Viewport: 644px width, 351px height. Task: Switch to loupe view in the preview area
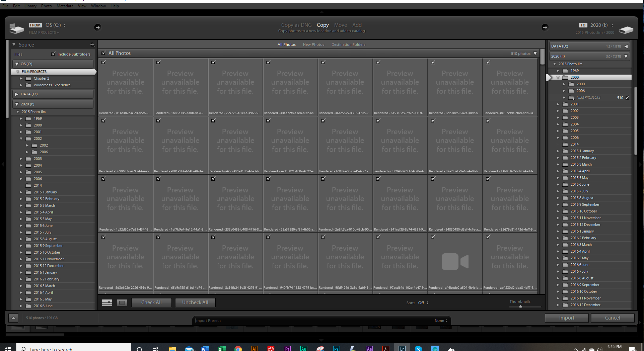tap(122, 302)
